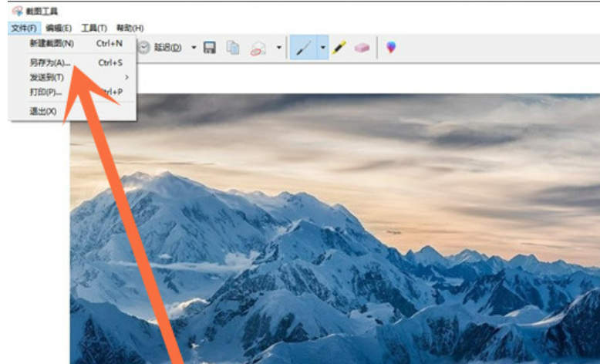Click the Snipping Tool app icon in title bar
The height and width of the screenshot is (364, 600).
[x=17, y=11]
